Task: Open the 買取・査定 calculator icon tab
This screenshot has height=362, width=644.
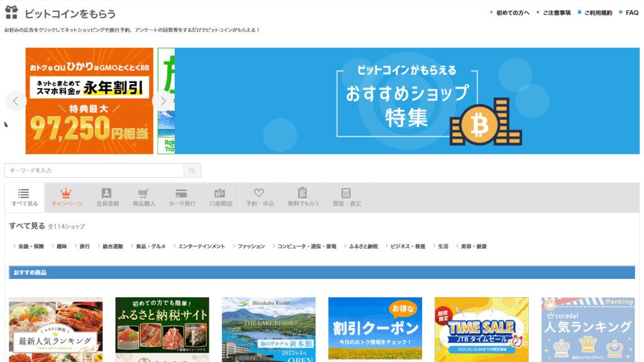Action: pos(347,197)
